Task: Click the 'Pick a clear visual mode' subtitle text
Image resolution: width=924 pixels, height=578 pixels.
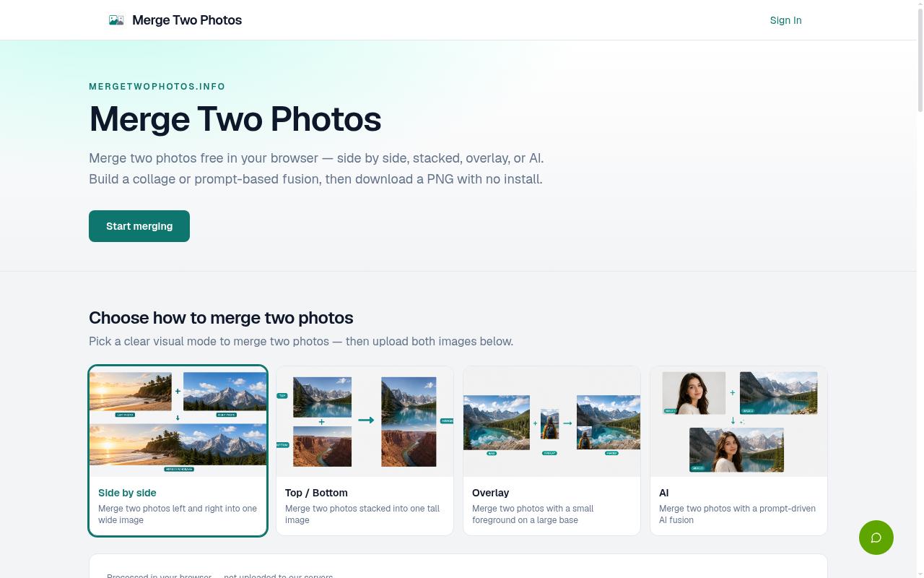Action: pyautogui.click(x=301, y=341)
